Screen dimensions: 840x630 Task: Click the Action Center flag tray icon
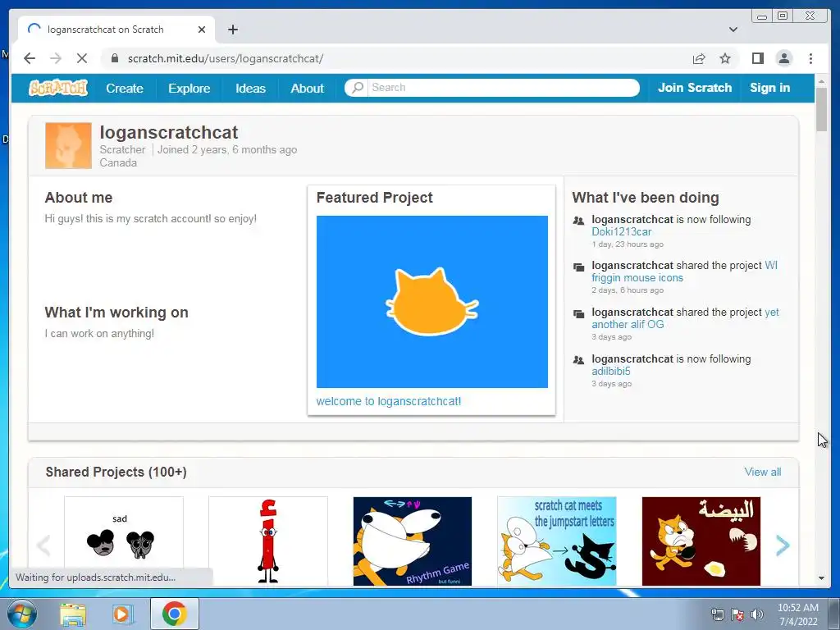(x=737, y=614)
